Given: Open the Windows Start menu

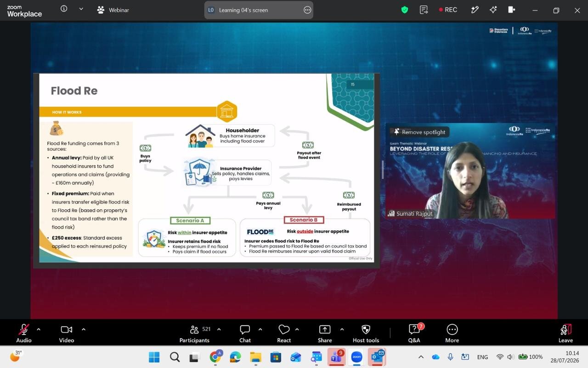Looking at the screenshot, I should (154, 357).
